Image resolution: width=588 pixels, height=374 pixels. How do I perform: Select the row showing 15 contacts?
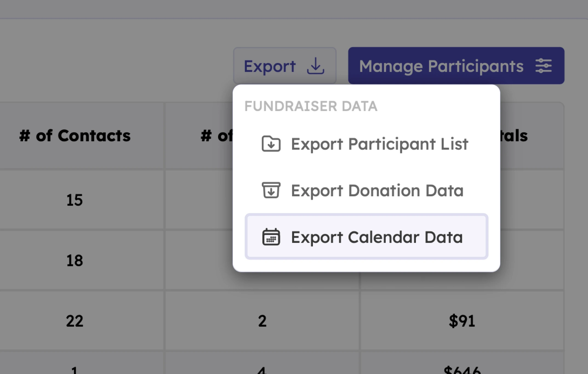pyautogui.click(x=75, y=200)
